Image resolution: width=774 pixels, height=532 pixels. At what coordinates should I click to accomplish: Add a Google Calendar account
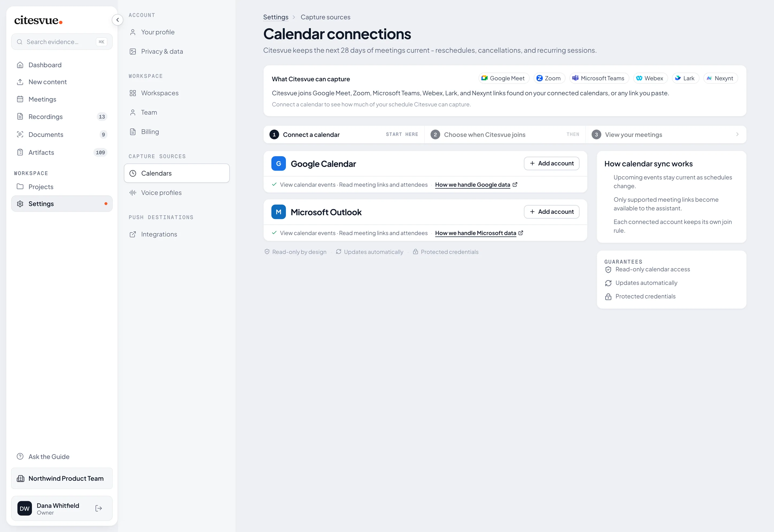tap(551, 163)
